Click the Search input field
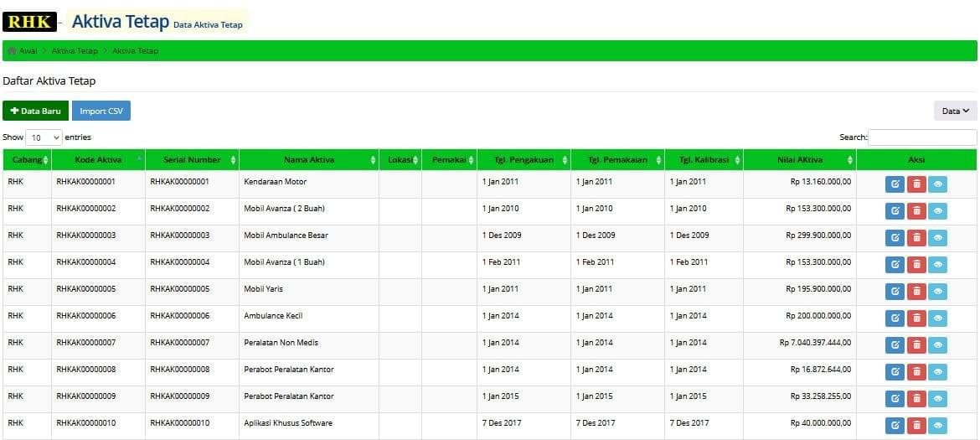 point(921,137)
